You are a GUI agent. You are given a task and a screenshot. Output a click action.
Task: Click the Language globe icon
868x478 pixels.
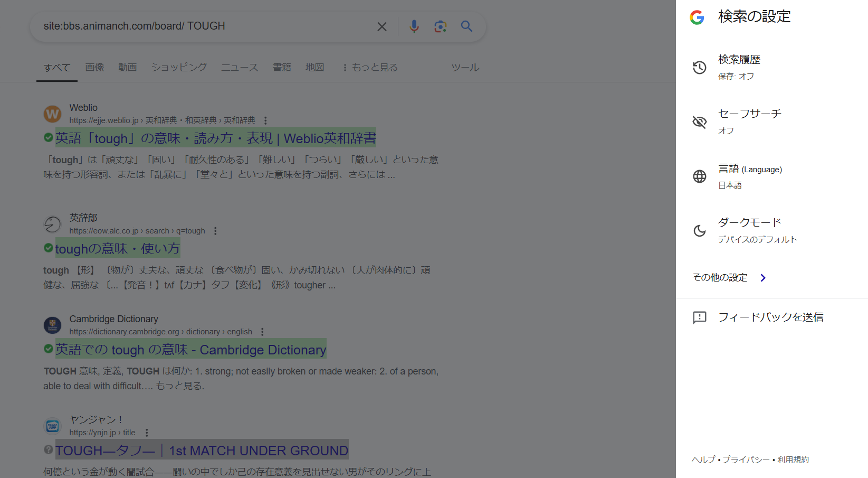700,176
